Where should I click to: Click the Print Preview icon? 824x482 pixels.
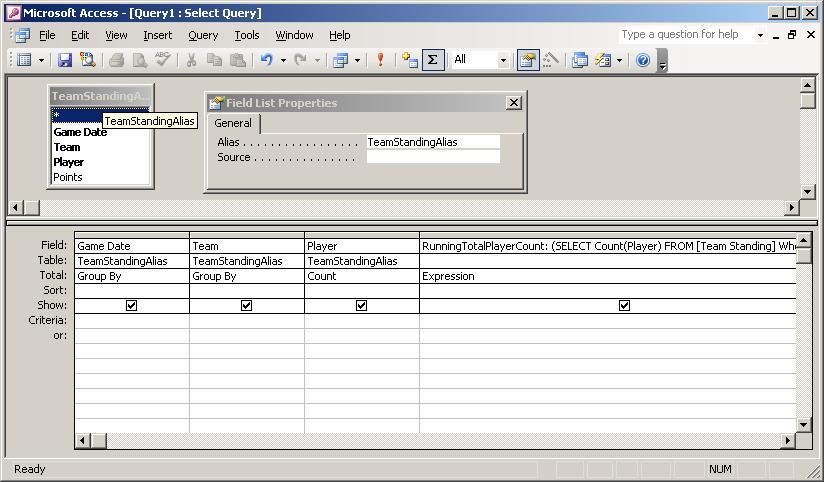click(x=139, y=60)
